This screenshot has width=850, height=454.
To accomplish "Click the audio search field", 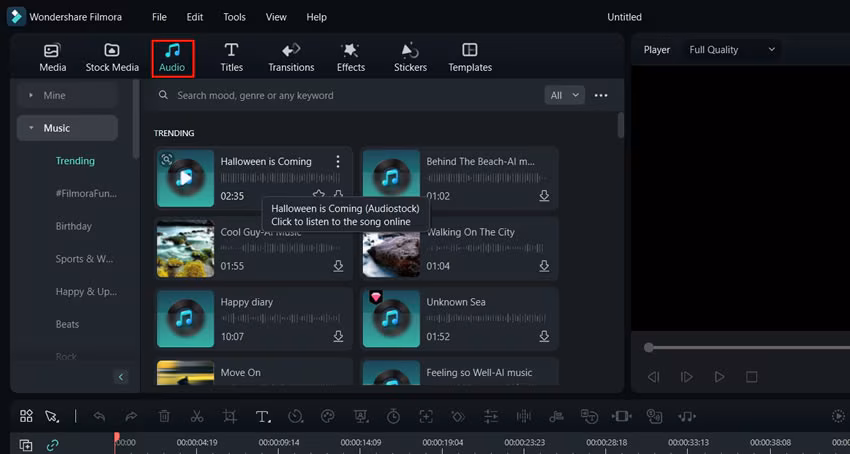I will click(347, 95).
